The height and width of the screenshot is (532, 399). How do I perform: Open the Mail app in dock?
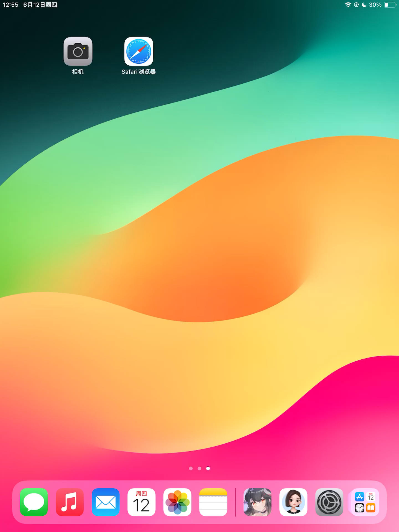(x=106, y=502)
